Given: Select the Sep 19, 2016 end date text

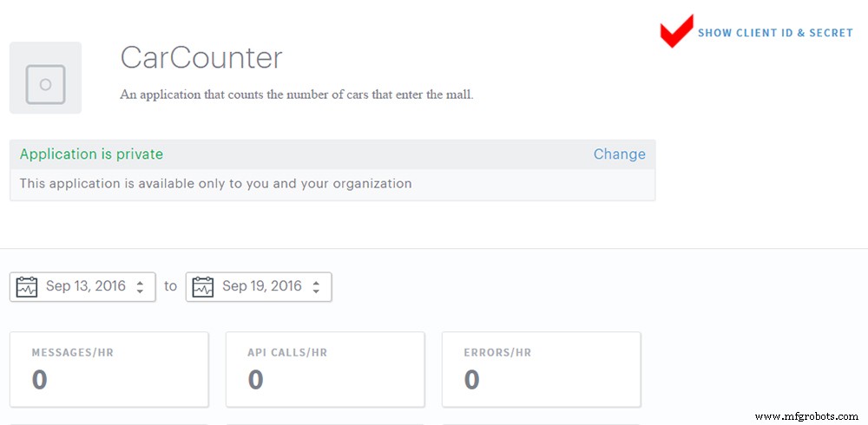Looking at the screenshot, I should pyautogui.click(x=261, y=286).
